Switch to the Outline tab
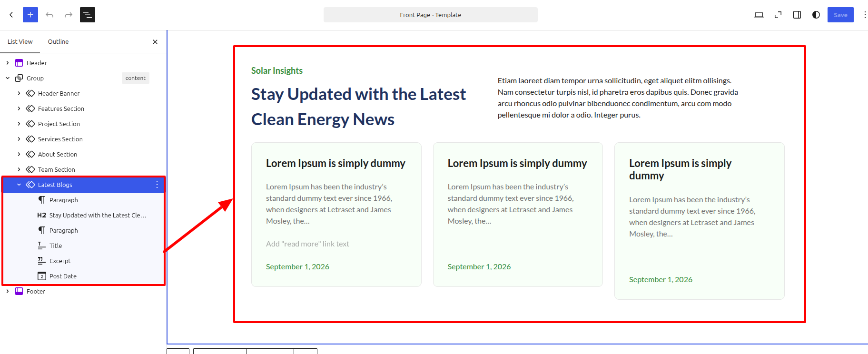This screenshot has height=354, width=868. (58, 42)
